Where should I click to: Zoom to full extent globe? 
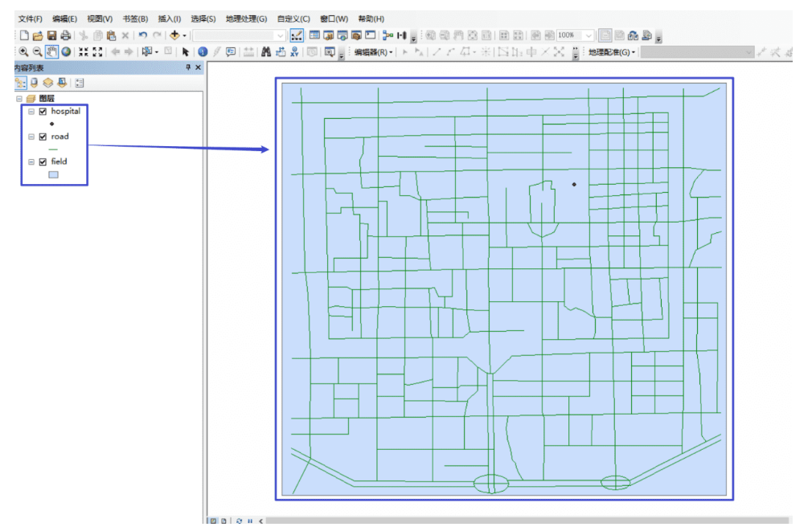66,51
